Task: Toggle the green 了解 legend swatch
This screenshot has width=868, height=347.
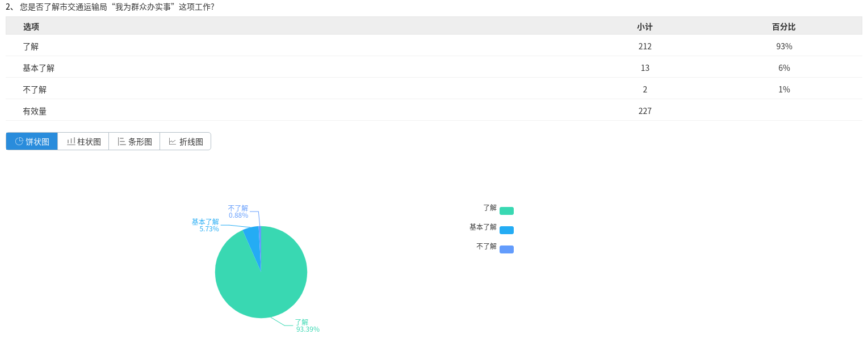Action: pyautogui.click(x=506, y=211)
